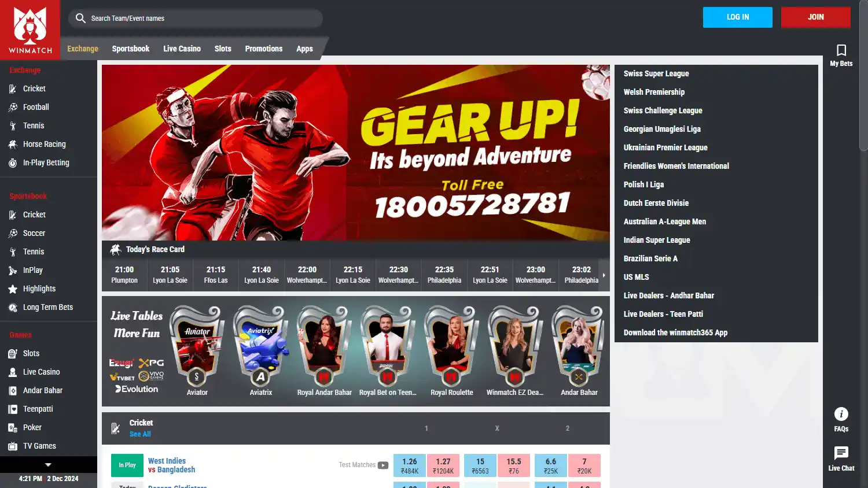Click the Gear Up promotional banner
The height and width of the screenshot is (488, 868).
[x=356, y=153]
